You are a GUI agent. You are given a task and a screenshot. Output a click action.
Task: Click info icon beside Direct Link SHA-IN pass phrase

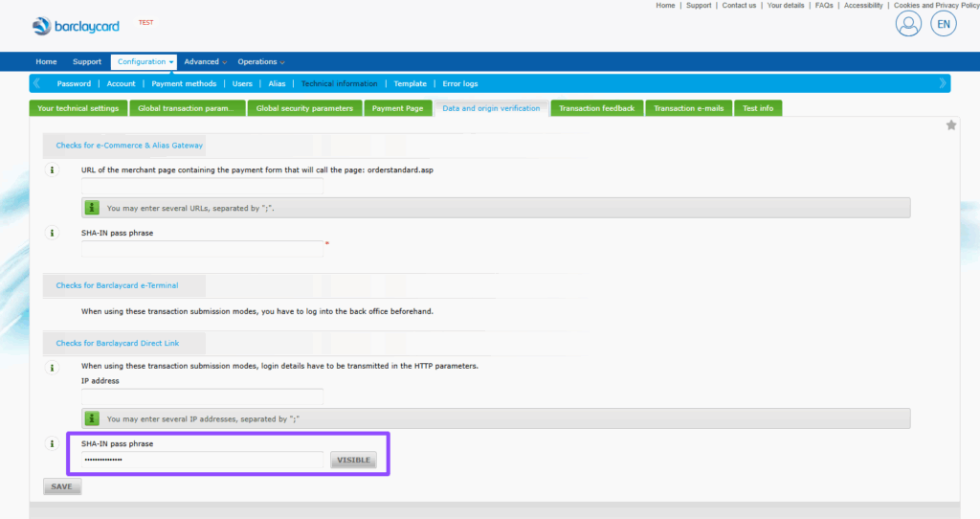(52, 444)
